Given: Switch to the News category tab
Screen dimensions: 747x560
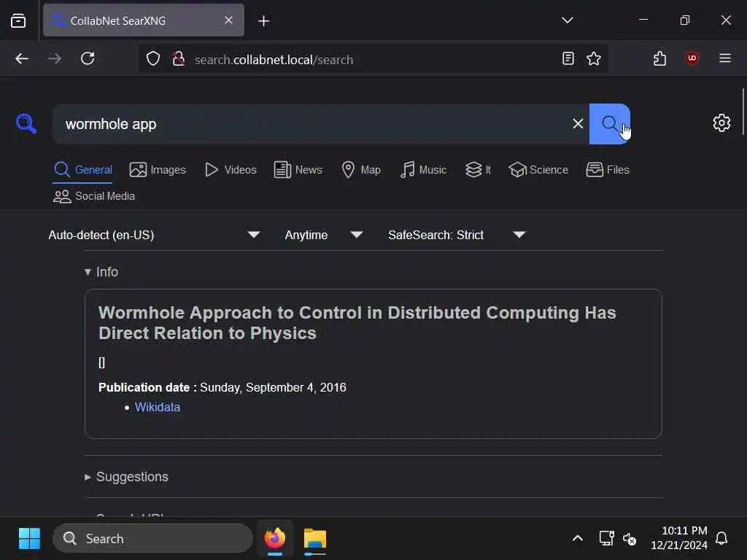Looking at the screenshot, I should tap(298, 170).
